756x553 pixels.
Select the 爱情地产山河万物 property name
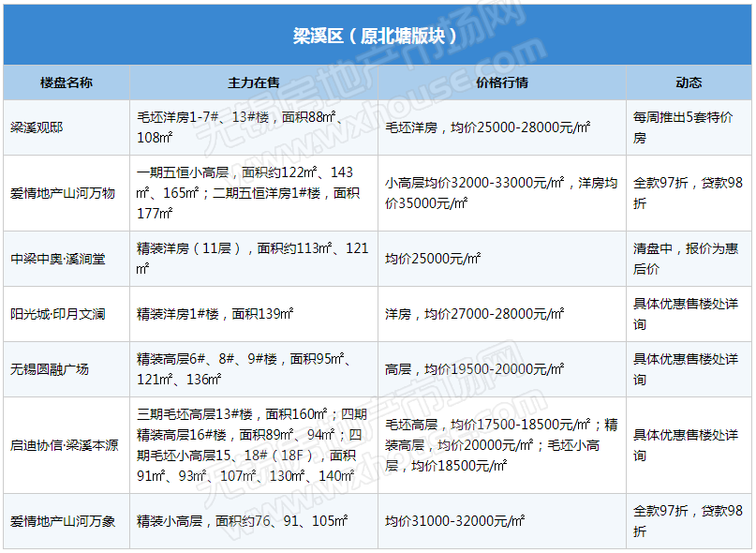(63, 193)
